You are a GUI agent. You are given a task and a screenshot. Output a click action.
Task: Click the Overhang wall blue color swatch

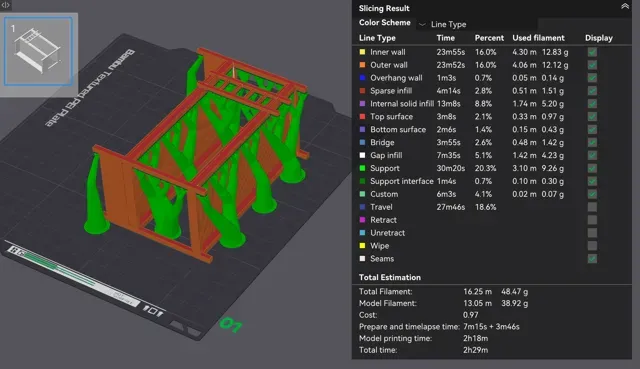[x=362, y=78]
